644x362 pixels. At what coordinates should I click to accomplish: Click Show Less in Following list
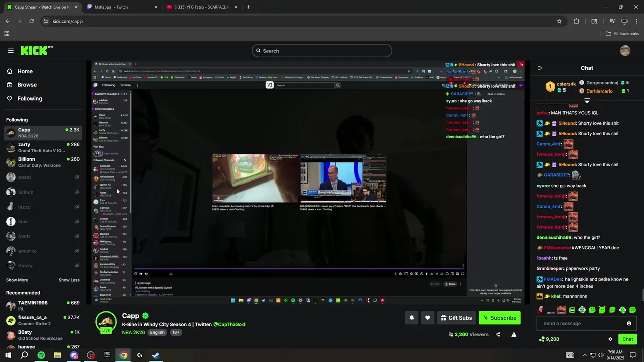(x=69, y=280)
